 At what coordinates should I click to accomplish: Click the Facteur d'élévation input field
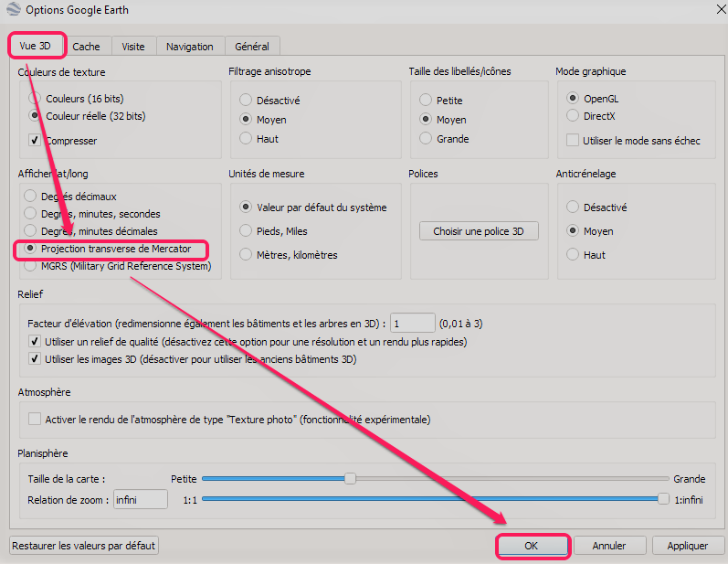pyautogui.click(x=412, y=323)
